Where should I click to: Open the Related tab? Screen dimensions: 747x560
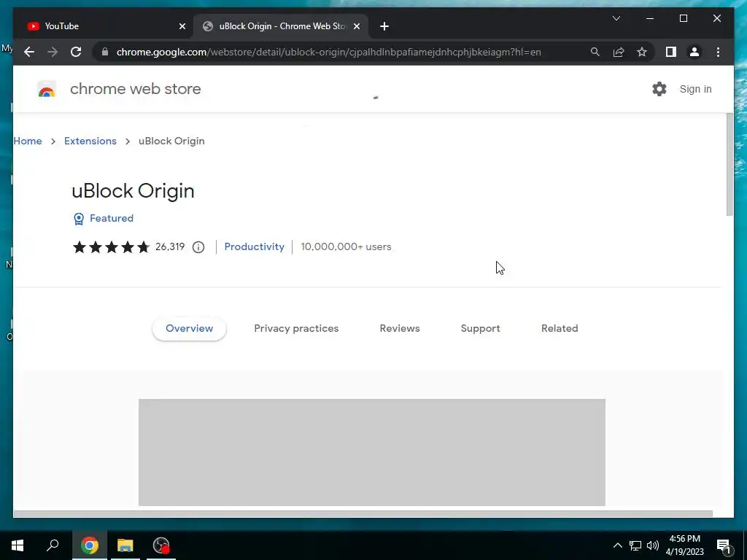(x=560, y=329)
